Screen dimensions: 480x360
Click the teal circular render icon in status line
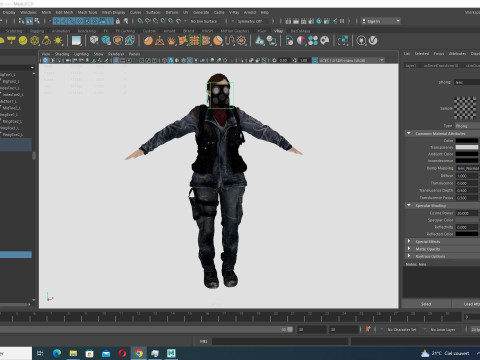[x=319, y=21]
